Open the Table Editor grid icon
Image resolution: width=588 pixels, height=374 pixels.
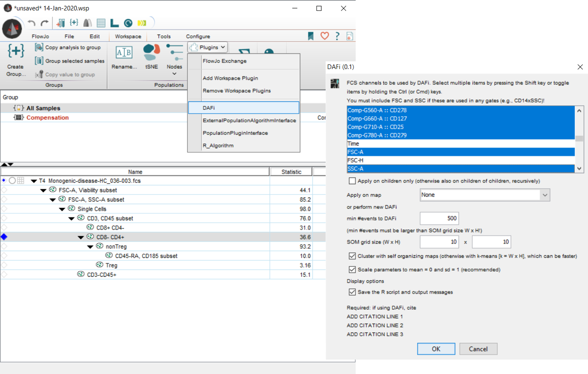101,23
